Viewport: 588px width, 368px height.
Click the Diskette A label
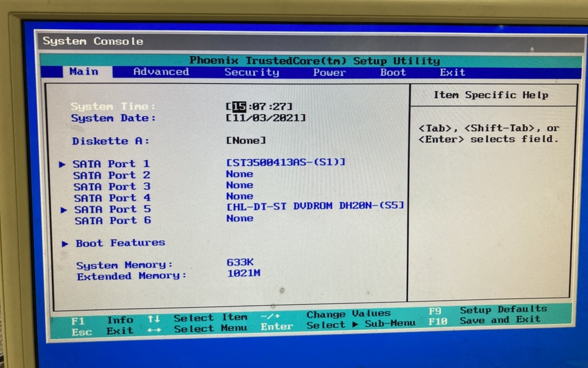click(x=111, y=141)
